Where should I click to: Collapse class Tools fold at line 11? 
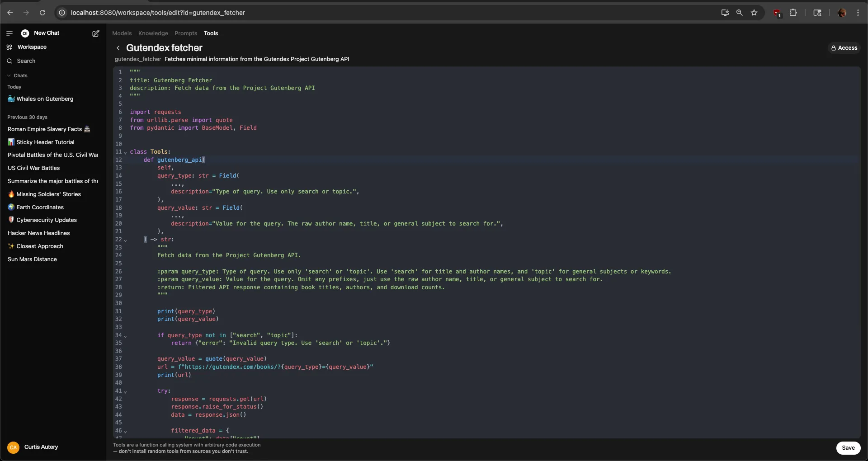coord(125,152)
